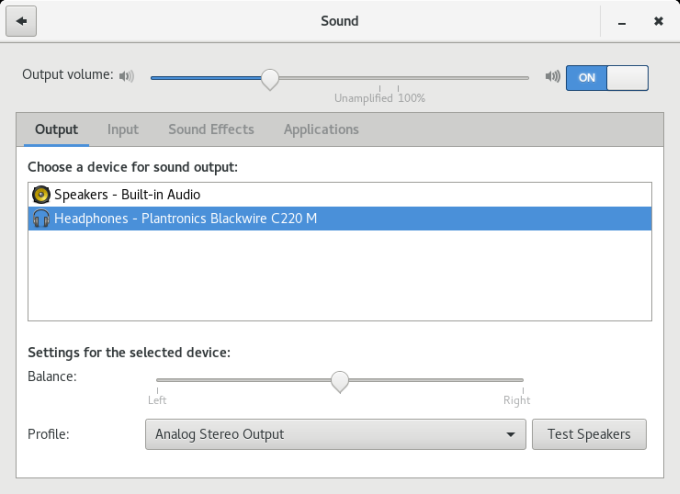Switch to the Input tab
The image size is (680, 494).
[123, 129]
